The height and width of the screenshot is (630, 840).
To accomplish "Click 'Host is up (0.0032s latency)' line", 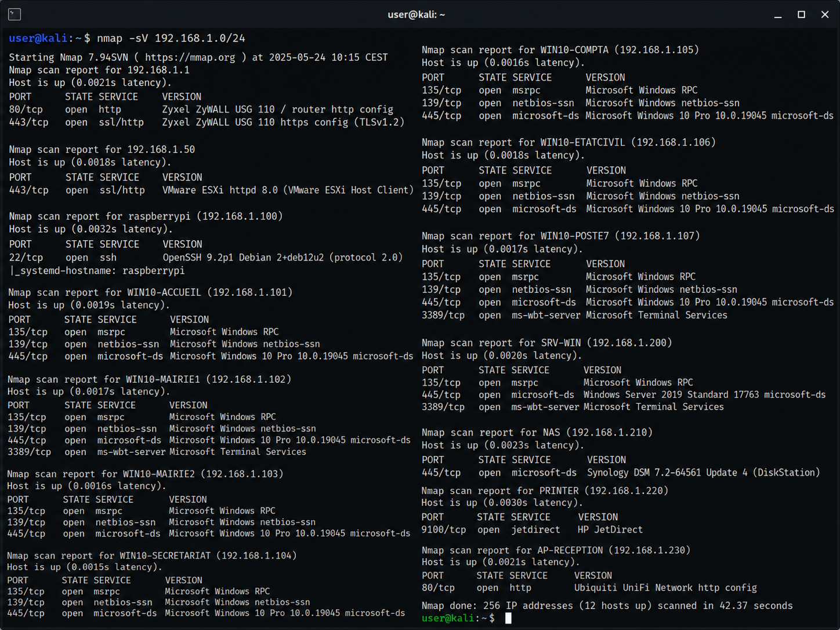I will 90,229.
